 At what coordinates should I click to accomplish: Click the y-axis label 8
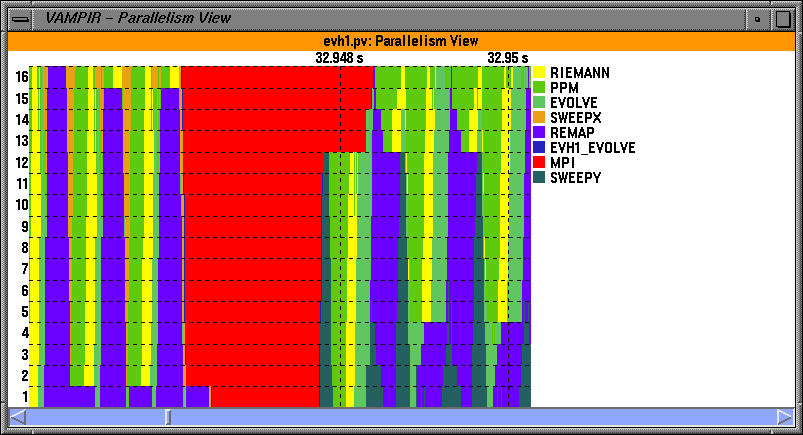pos(25,247)
